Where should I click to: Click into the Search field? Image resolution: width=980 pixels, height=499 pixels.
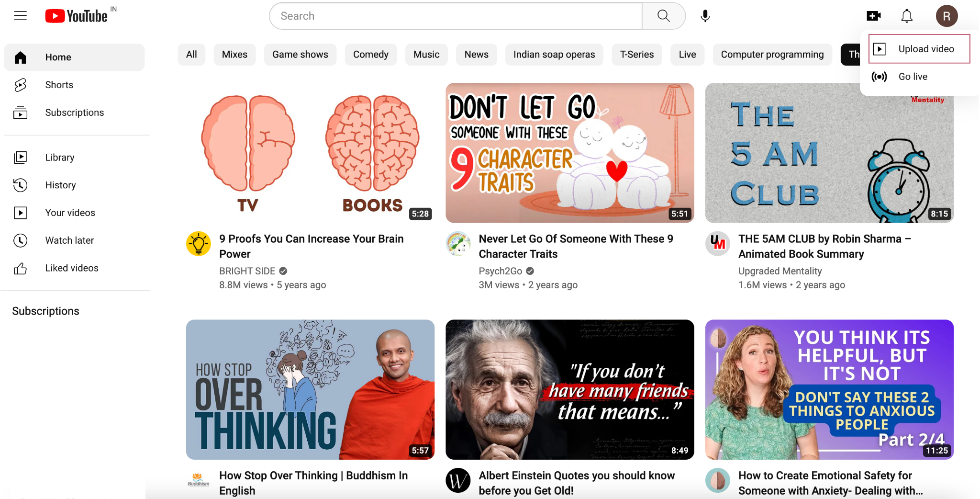455,16
